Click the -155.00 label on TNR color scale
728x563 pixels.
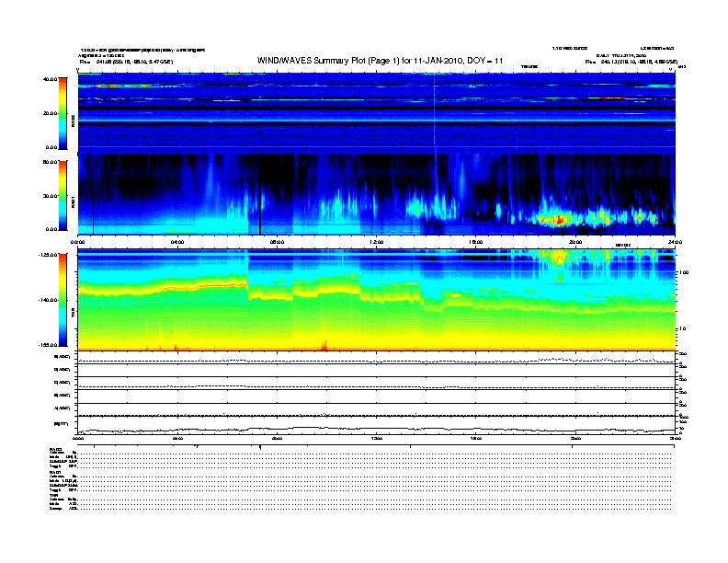(x=48, y=345)
